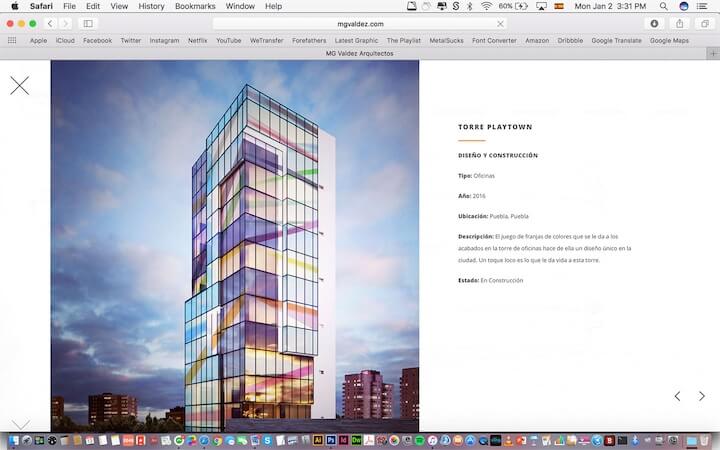Click the Safari back button
This screenshot has height=450, width=720.
pos(50,23)
